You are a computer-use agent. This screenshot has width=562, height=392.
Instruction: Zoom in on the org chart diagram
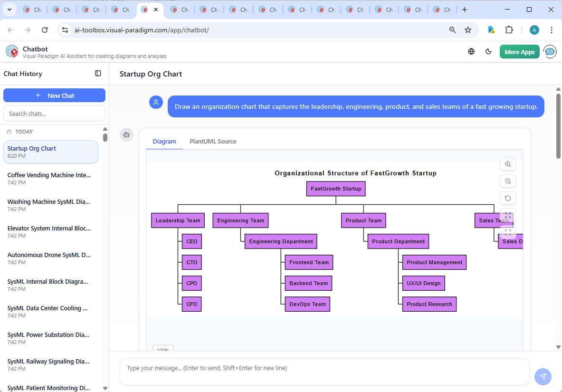[x=508, y=164]
